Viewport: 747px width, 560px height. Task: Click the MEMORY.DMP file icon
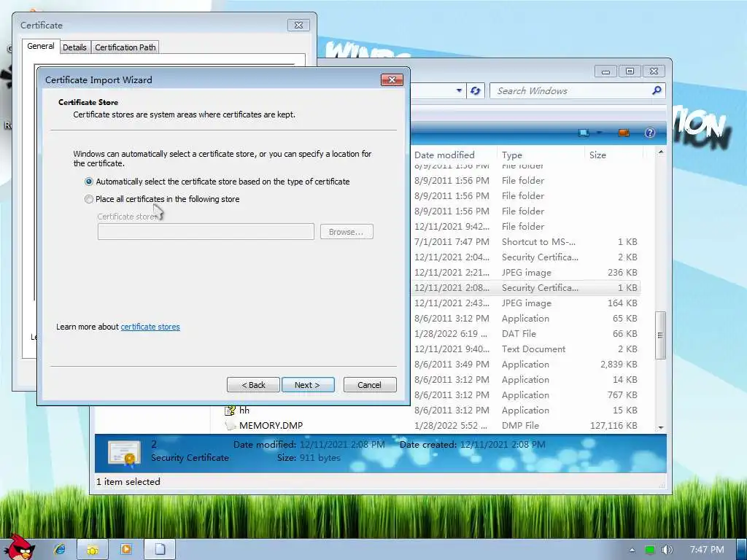point(230,426)
